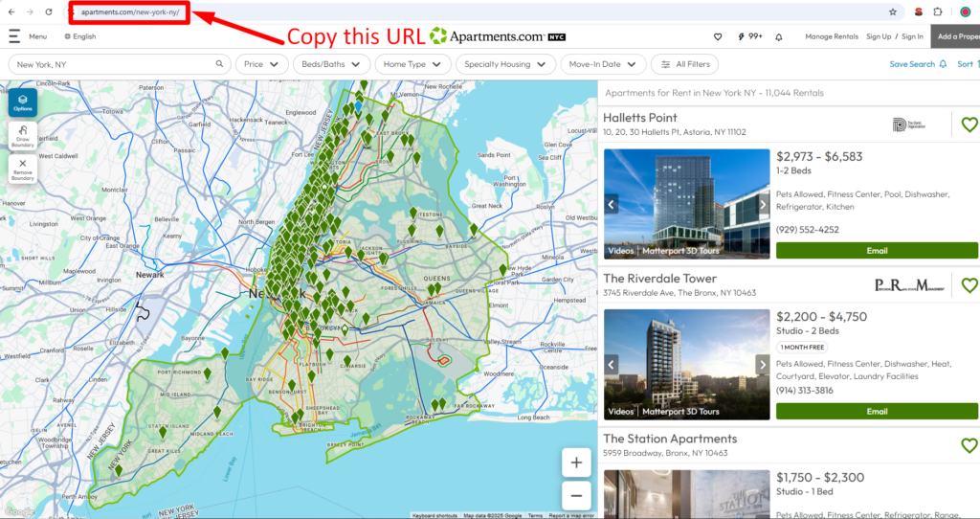Click the Manage Rentals link
Viewport: 980px width, 519px height.
click(832, 36)
